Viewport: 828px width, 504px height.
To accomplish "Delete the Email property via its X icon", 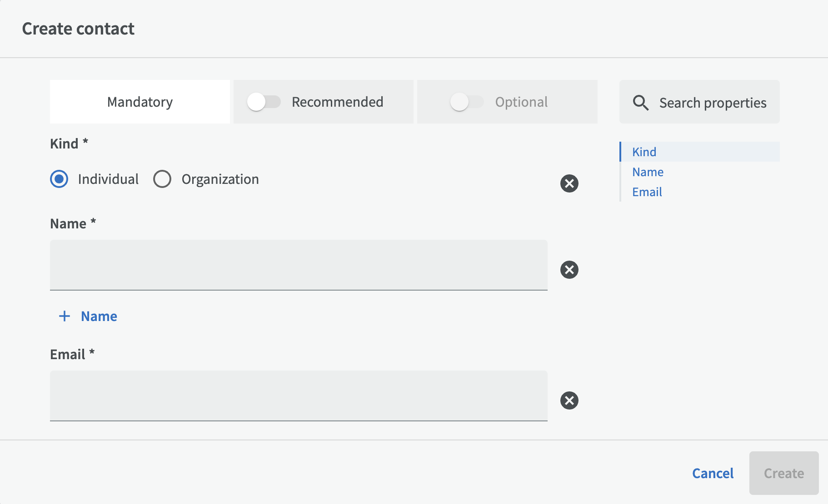I will click(x=569, y=400).
